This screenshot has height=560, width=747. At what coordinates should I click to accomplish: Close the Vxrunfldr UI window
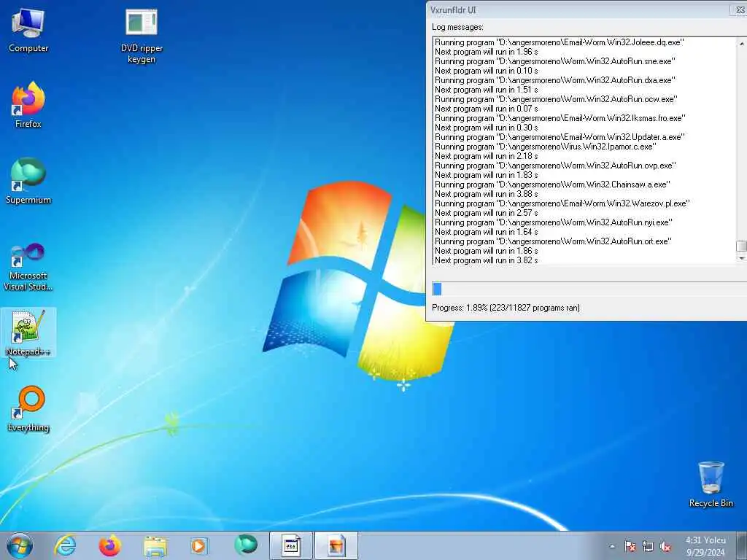tap(740, 10)
